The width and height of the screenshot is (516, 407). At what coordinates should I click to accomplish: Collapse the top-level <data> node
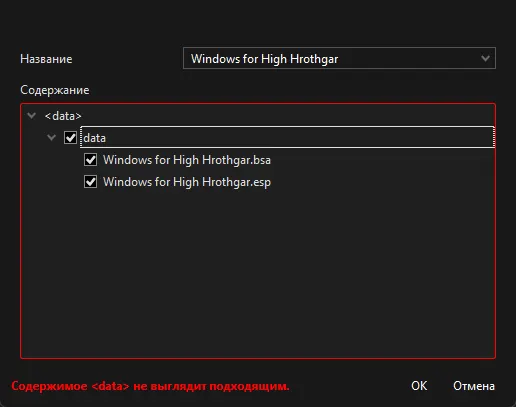pos(32,116)
